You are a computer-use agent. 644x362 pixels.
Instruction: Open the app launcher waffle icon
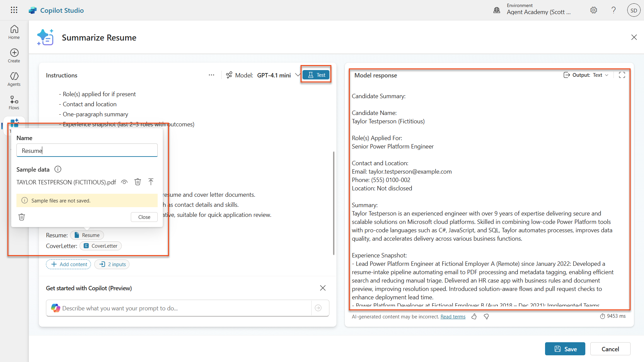pos(14,10)
